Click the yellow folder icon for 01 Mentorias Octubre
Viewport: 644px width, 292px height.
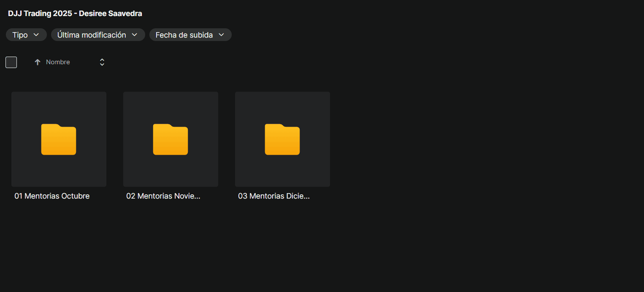pos(59,139)
